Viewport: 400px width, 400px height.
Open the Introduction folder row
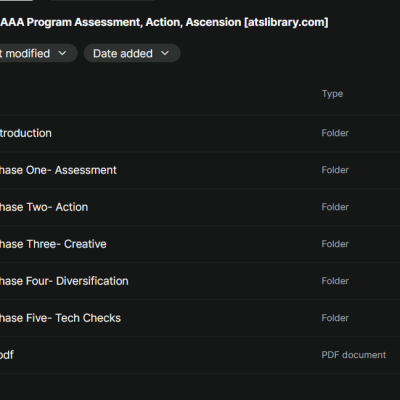(x=200, y=133)
